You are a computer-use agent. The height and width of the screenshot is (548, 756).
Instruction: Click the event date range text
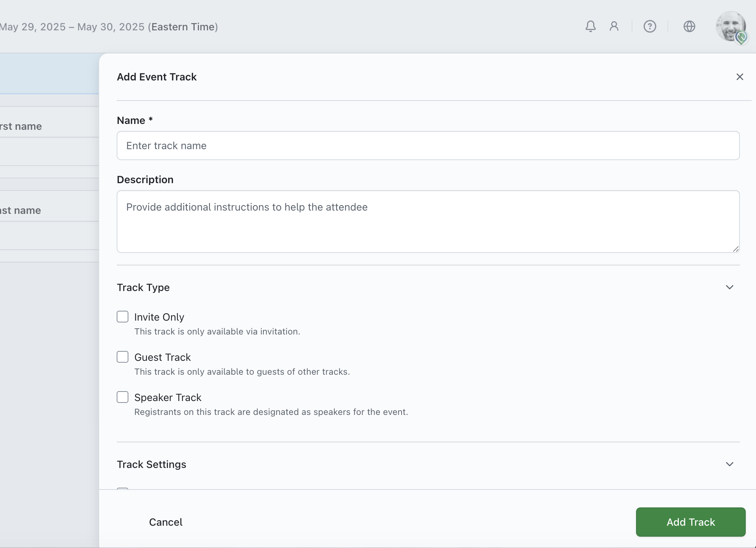[x=109, y=27]
